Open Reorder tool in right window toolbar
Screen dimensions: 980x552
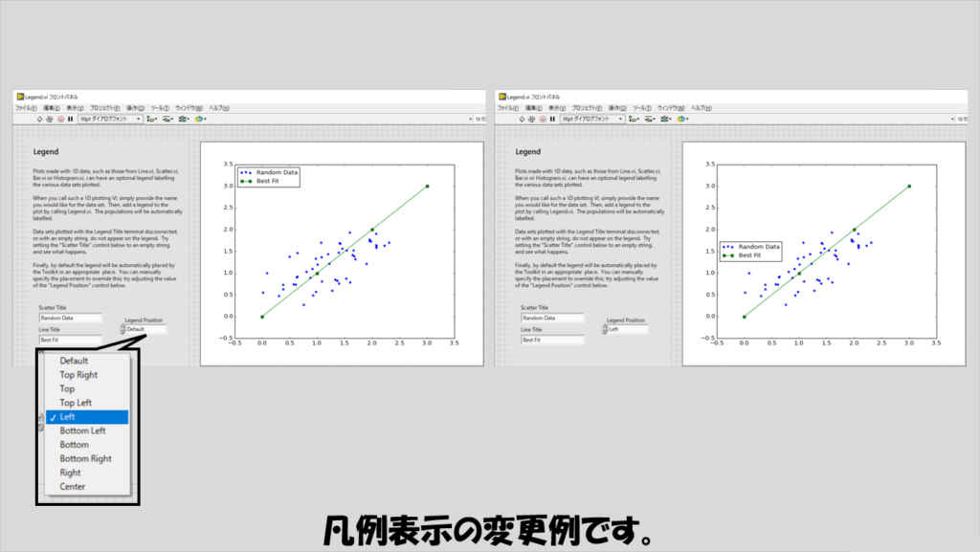[x=681, y=120]
